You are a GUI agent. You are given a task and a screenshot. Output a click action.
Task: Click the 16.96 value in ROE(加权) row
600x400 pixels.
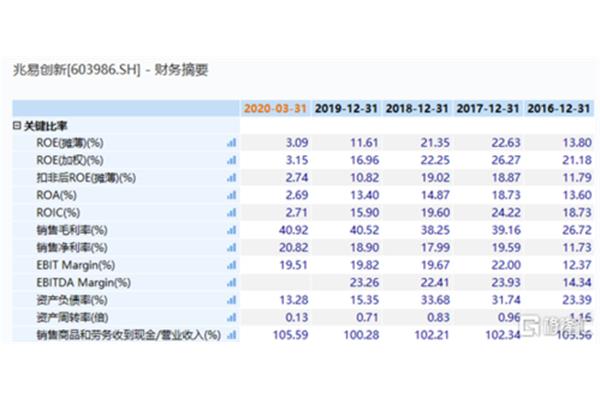(365, 160)
